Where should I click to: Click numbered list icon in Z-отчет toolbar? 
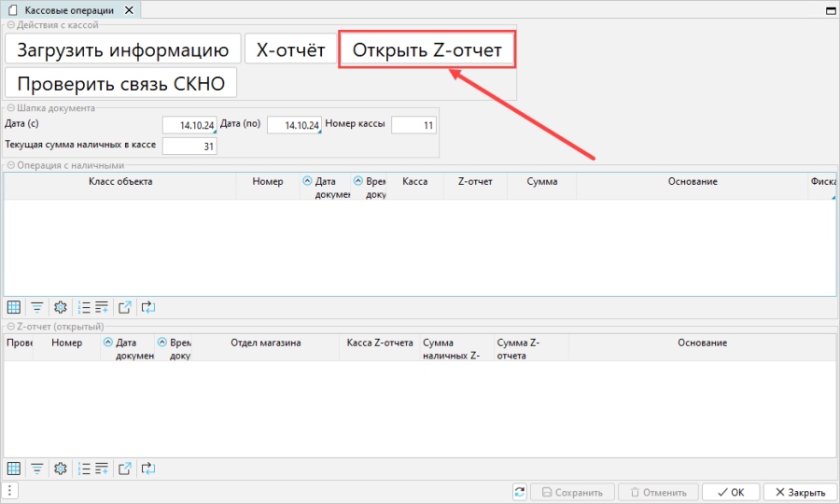click(84, 469)
